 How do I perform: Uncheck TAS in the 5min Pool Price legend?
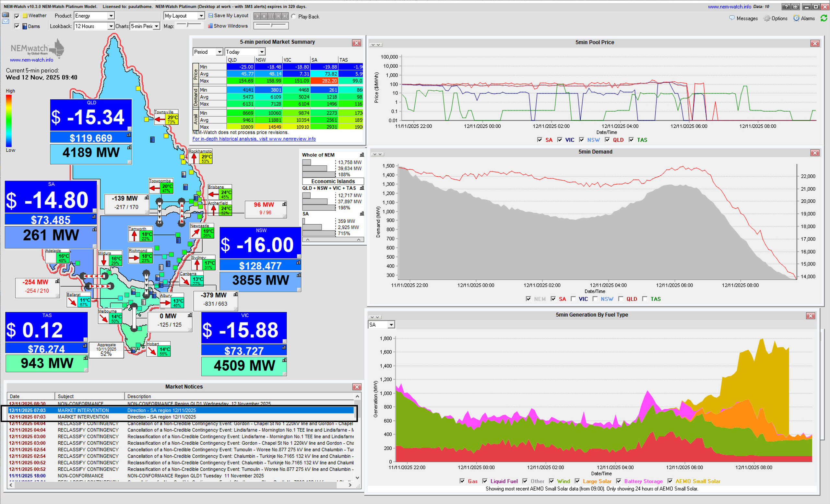coord(631,140)
